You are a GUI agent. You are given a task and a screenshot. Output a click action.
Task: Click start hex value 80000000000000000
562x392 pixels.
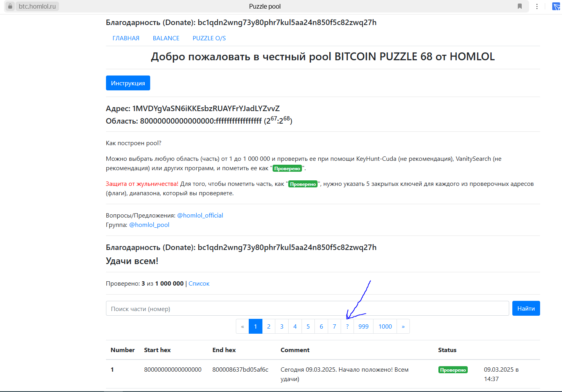[x=173, y=370]
